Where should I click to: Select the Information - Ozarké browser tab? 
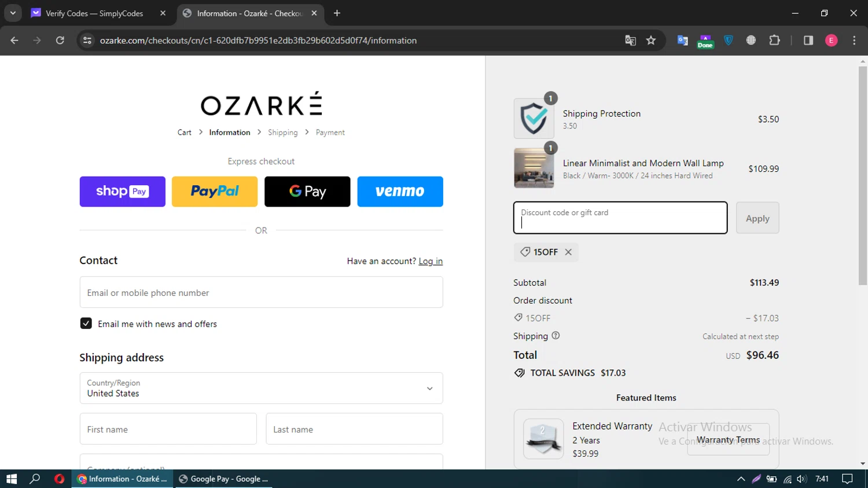249,13
